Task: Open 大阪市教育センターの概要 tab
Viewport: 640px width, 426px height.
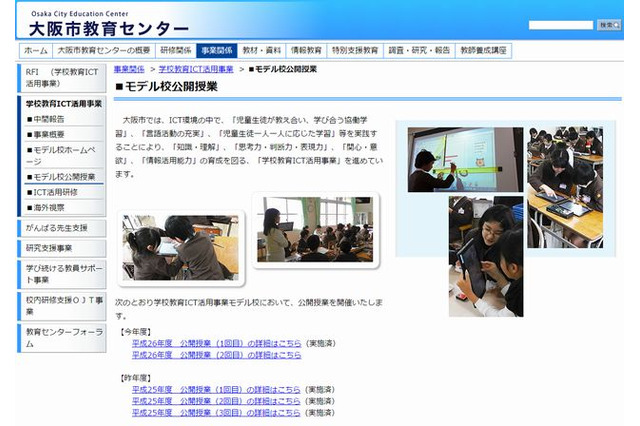Action: pos(104,51)
